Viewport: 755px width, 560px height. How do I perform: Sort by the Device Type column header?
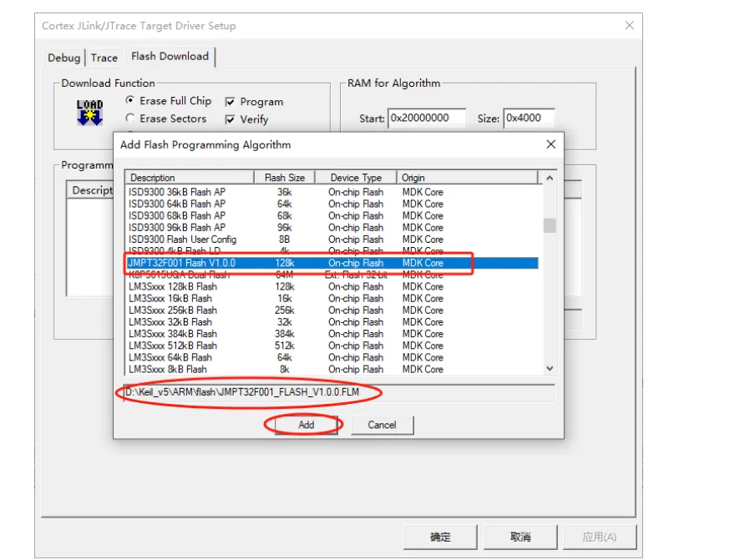click(x=356, y=178)
